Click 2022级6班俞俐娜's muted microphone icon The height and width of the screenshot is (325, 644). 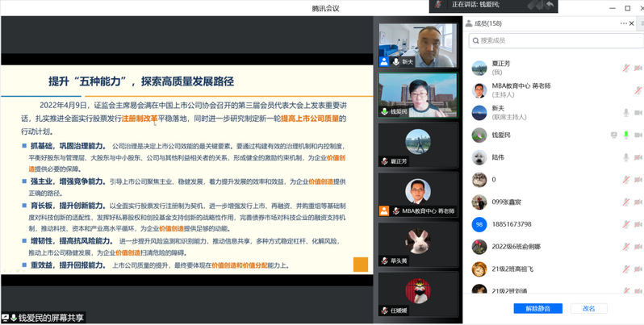626,247
